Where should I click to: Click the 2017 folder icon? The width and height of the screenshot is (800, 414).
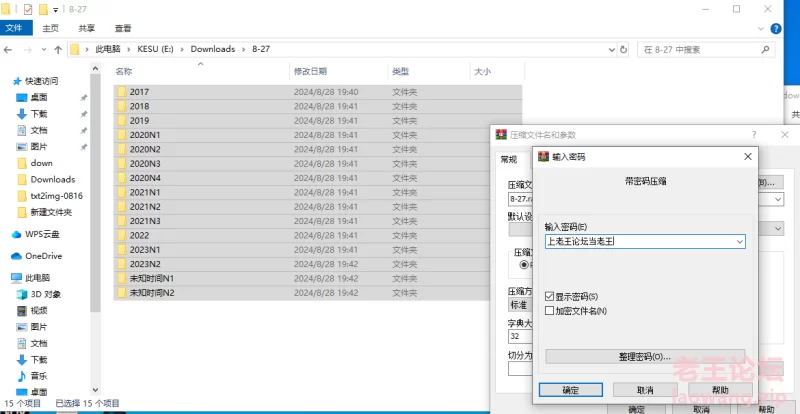[x=122, y=92]
